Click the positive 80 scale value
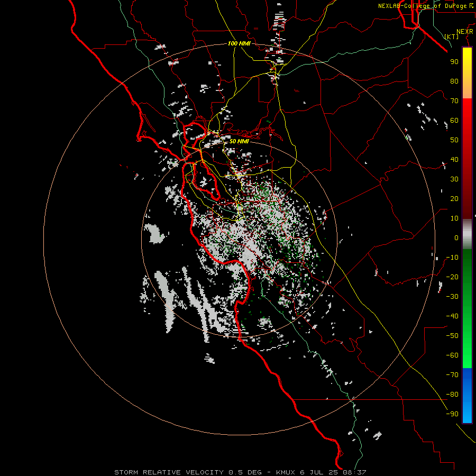 [x=454, y=81]
